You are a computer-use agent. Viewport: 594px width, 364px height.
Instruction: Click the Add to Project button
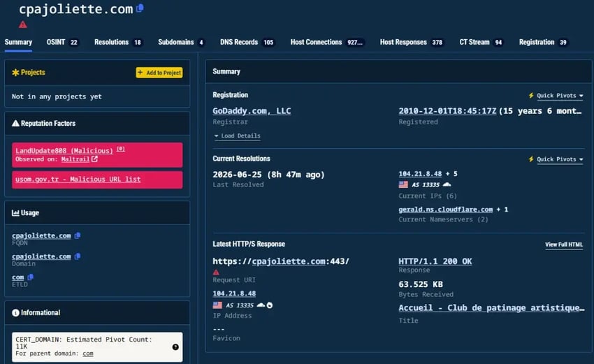[x=159, y=73]
